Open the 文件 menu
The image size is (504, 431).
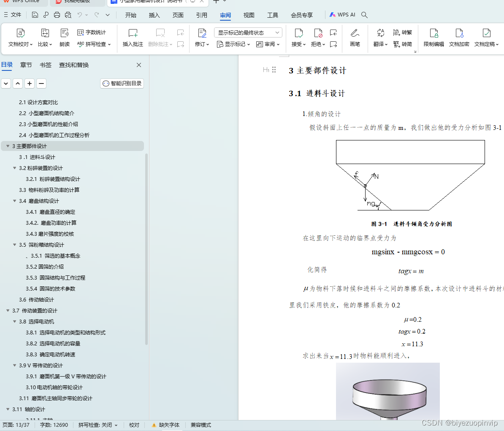(13, 15)
